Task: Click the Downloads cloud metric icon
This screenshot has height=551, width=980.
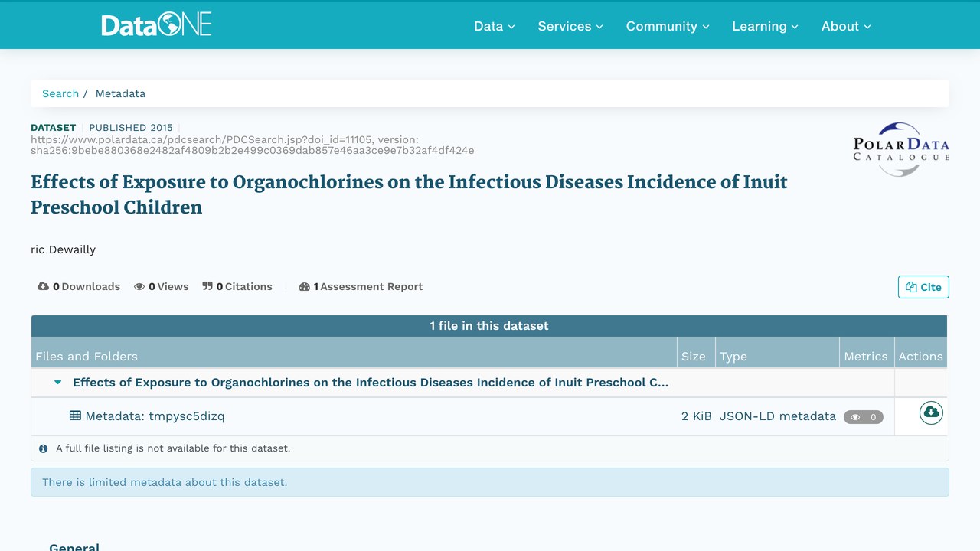Action: [43, 286]
